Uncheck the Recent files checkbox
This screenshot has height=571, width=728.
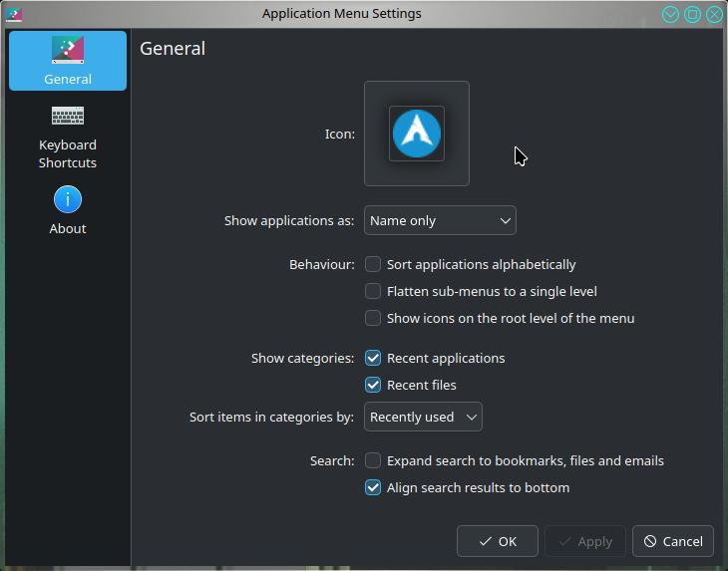(373, 385)
